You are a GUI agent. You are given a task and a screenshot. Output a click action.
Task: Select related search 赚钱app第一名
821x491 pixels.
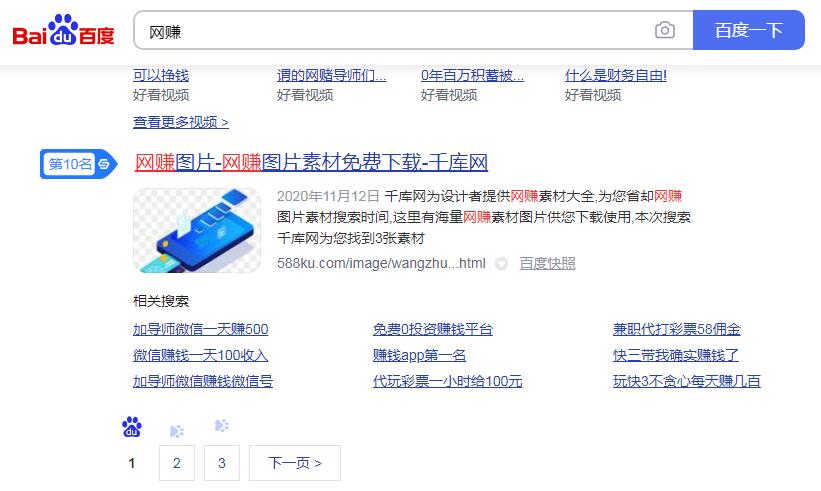click(419, 355)
